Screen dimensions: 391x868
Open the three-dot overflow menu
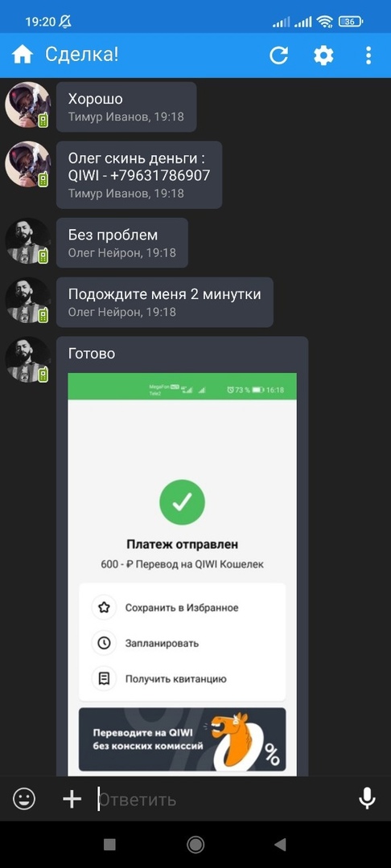pyautogui.click(x=368, y=55)
